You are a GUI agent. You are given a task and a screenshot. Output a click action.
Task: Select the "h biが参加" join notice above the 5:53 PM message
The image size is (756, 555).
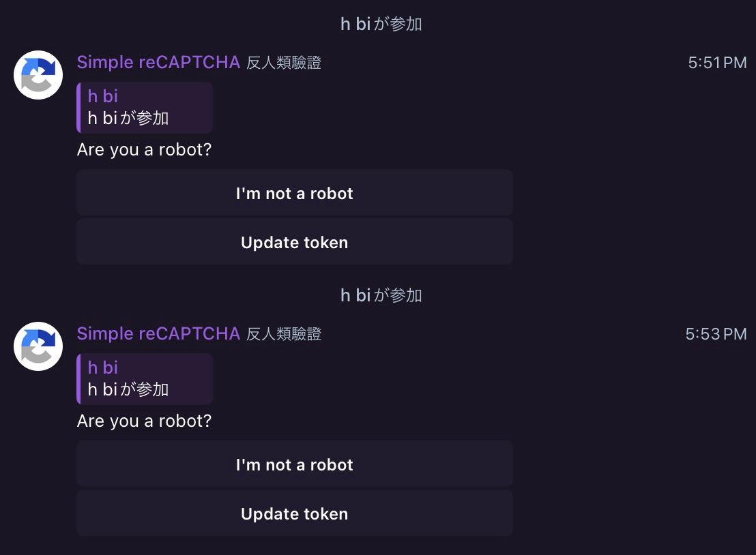tap(381, 295)
